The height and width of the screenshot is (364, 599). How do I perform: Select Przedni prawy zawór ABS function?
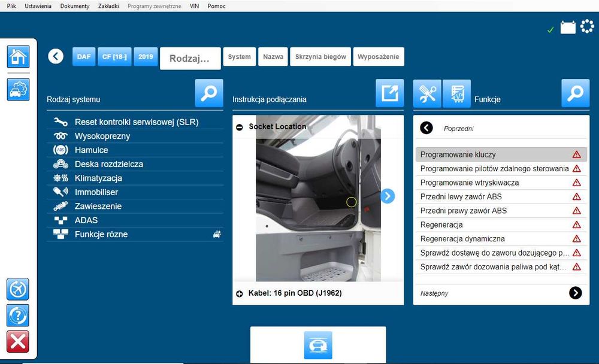[x=501, y=211]
